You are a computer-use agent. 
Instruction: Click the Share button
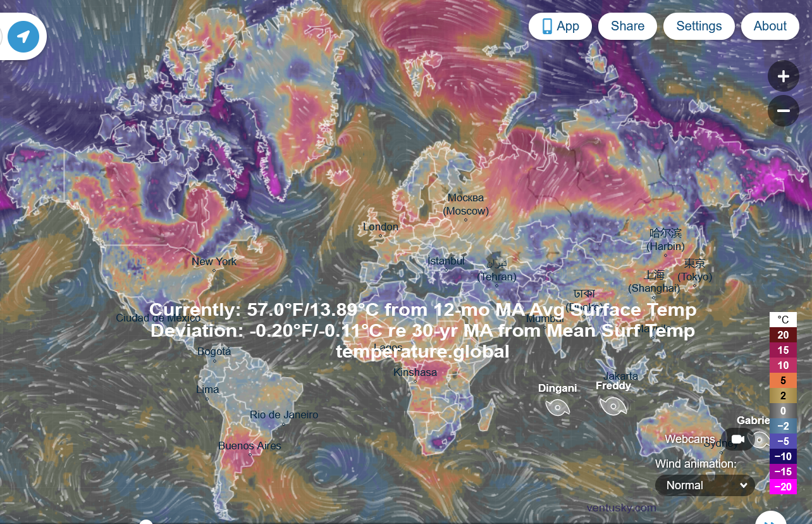coord(627,26)
